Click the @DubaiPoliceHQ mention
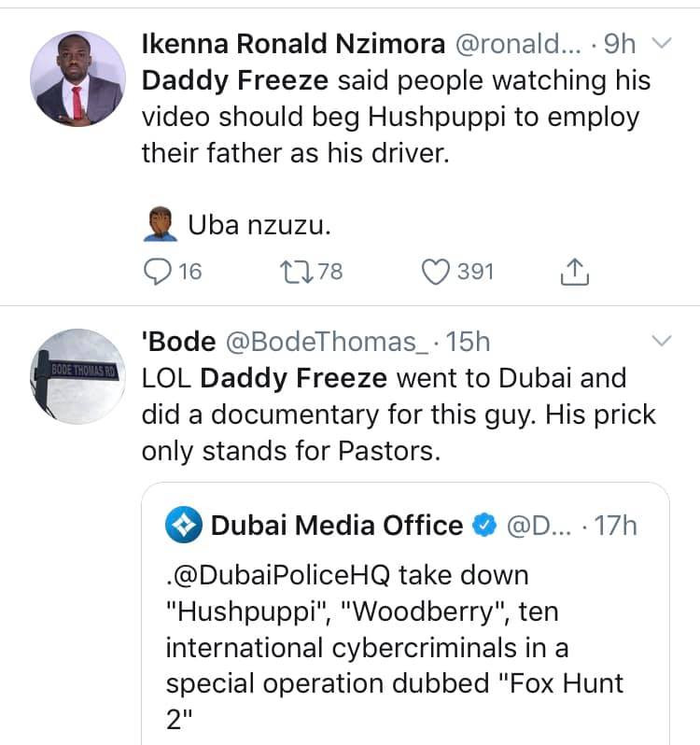Viewport: 700px width, 745px height. 278,575
